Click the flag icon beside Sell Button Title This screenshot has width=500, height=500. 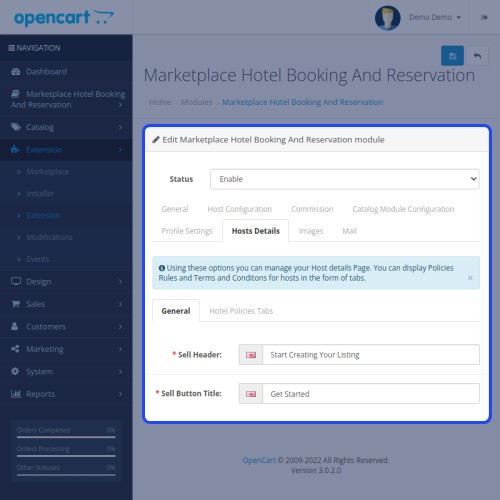[x=251, y=394]
